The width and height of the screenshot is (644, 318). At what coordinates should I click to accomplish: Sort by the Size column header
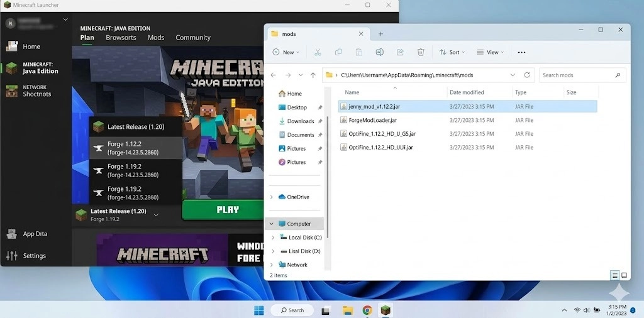[571, 92]
